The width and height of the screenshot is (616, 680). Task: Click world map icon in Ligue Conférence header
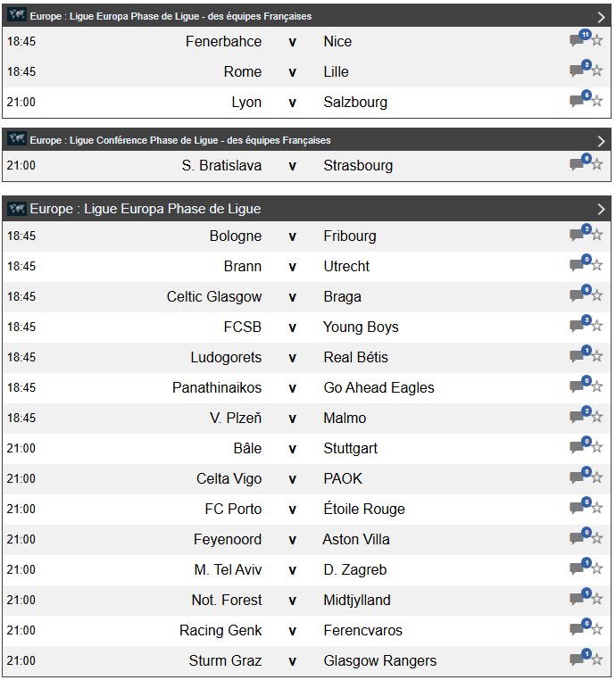pos(16,140)
